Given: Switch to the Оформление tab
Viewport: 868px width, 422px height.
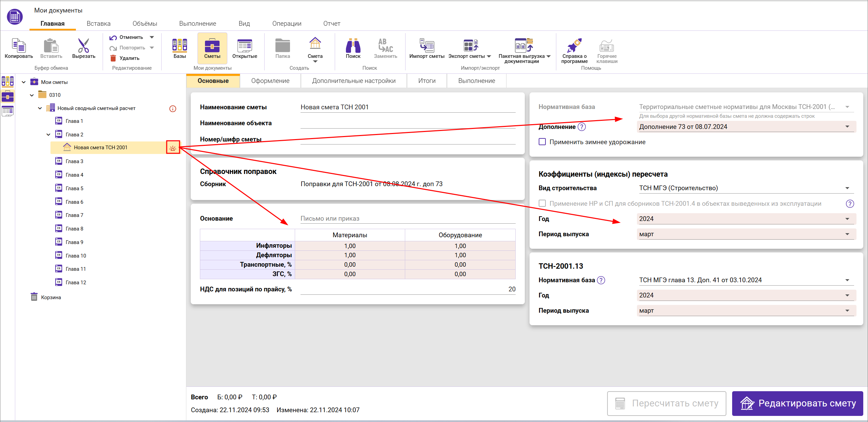Looking at the screenshot, I should [x=270, y=81].
